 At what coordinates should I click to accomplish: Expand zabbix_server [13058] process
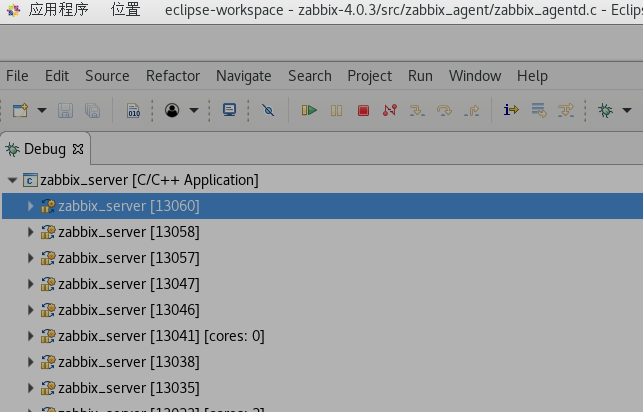pos(31,232)
